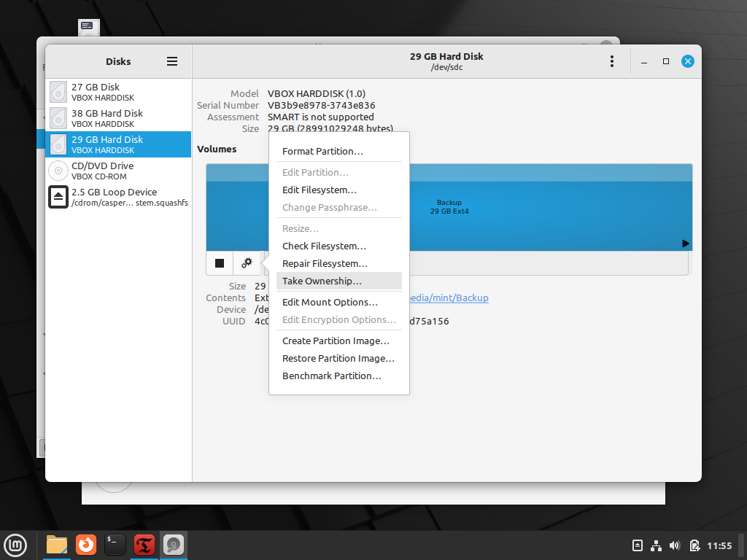Open the Files manager from taskbar
This screenshot has height=560, width=747.
(x=57, y=545)
